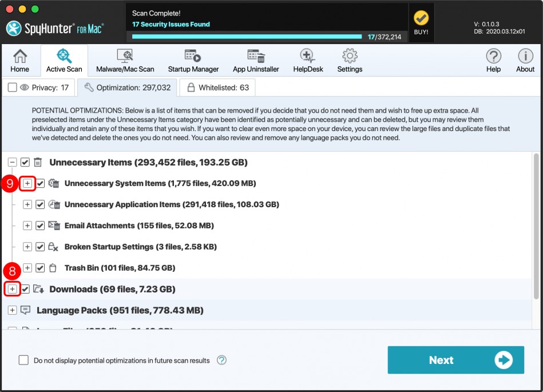Viewport: 543px width, 392px height.
Task: Launch the App Uninstaller tool
Action: click(x=256, y=61)
